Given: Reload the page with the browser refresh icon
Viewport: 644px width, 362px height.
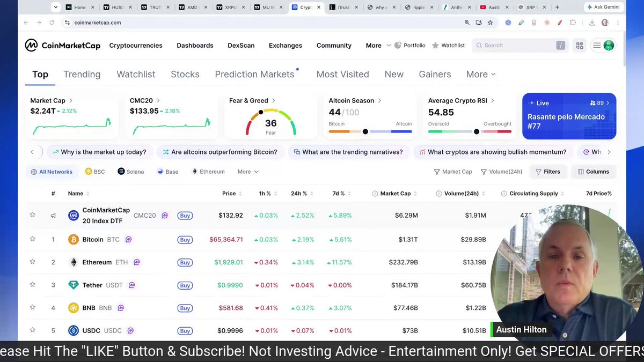Looking at the screenshot, I should pos(52,23).
